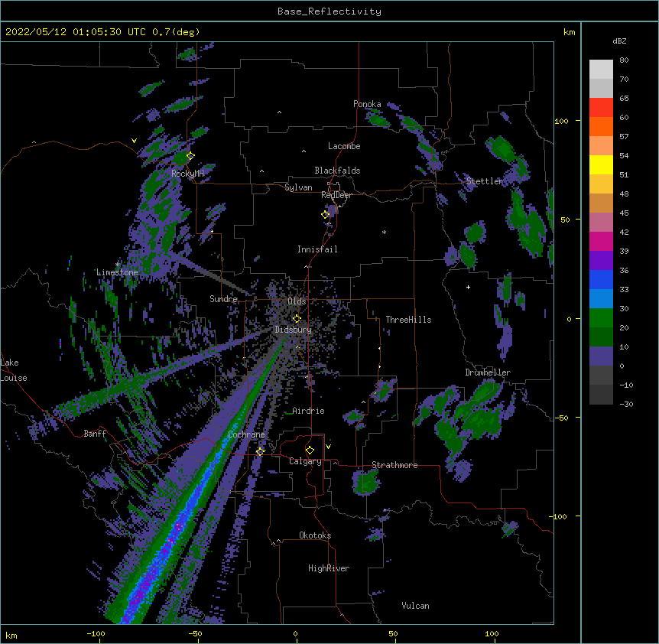Click the yellow marker above Calgary label

coord(310,450)
